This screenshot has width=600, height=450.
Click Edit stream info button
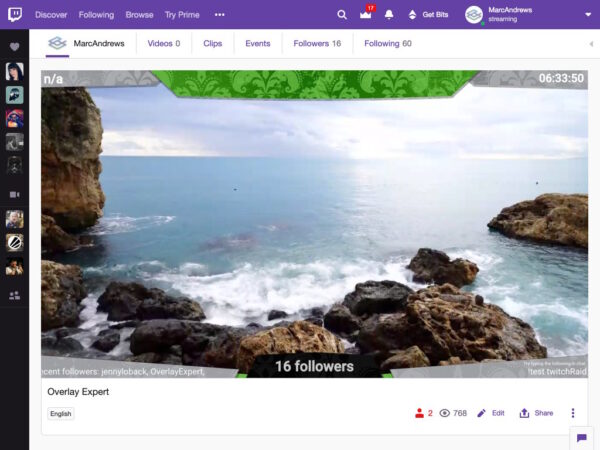click(490, 413)
